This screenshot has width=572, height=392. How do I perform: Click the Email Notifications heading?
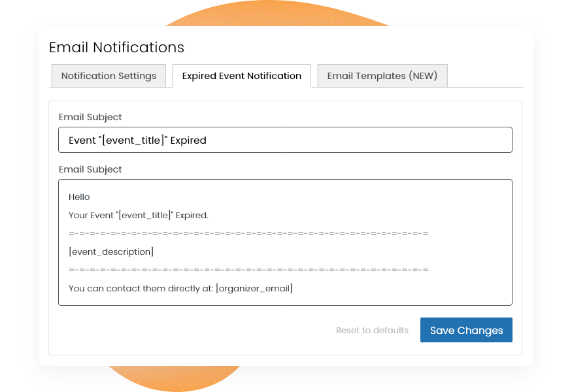(x=116, y=47)
